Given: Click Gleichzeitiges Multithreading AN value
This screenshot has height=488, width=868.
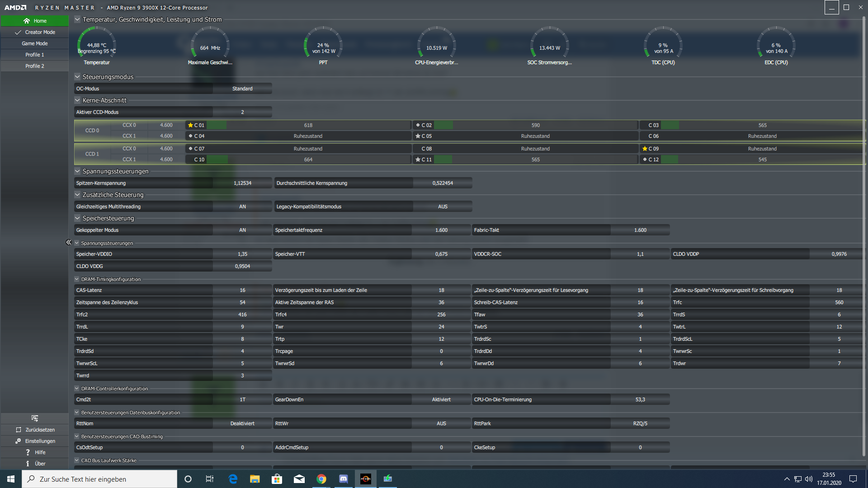Looking at the screenshot, I should point(242,206).
